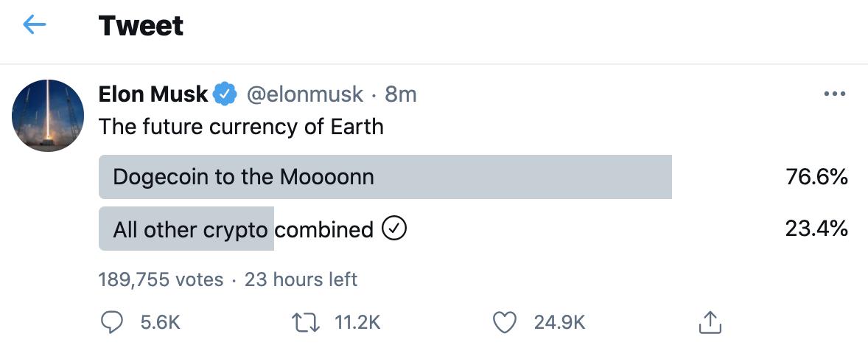Go back using the left arrow
The image size is (868, 348).
[x=35, y=26]
